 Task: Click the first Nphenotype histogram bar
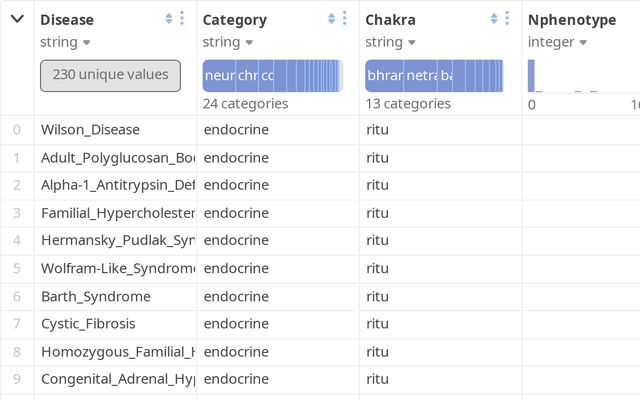[531, 76]
